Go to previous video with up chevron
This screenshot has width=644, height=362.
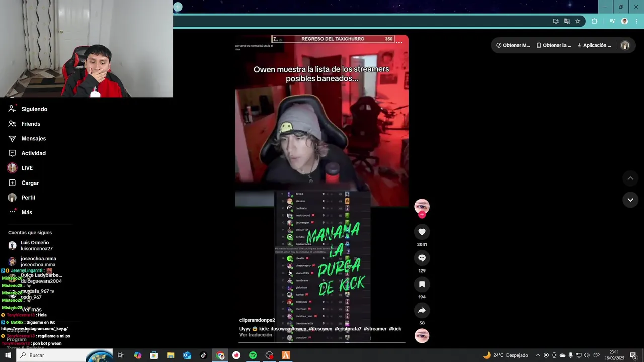click(x=630, y=178)
